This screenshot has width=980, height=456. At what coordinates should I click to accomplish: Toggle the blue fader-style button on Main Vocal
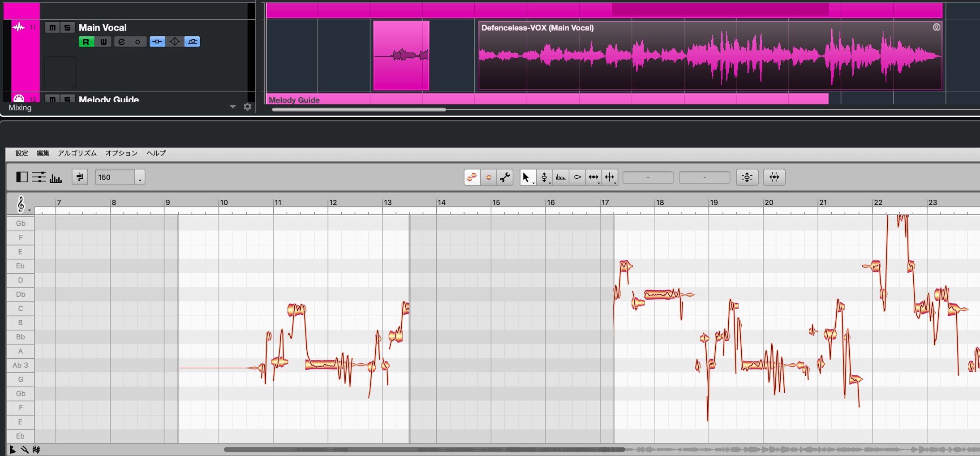pyautogui.click(x=157, y=42)
